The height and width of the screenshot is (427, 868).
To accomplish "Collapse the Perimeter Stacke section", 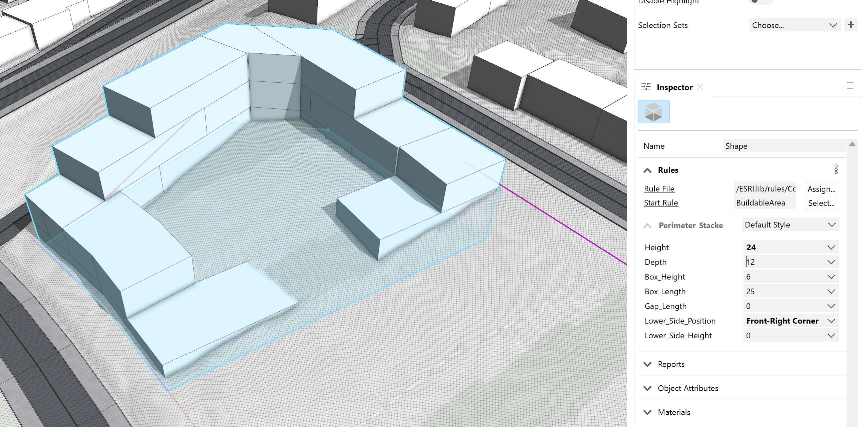I will pos(647,226).
